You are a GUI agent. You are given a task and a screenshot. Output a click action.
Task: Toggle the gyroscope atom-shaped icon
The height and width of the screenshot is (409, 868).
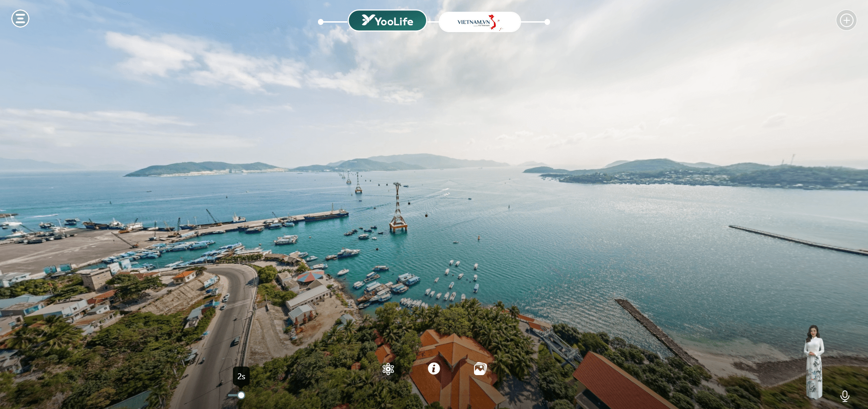point(388,369)
